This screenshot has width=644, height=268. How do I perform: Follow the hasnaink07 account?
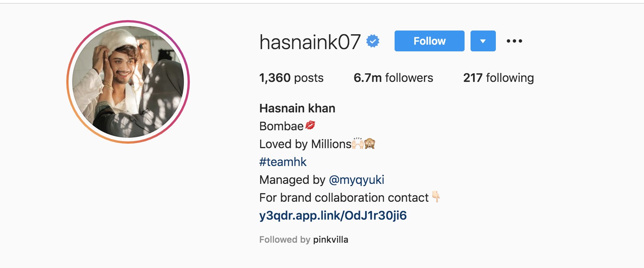(429, 41)
